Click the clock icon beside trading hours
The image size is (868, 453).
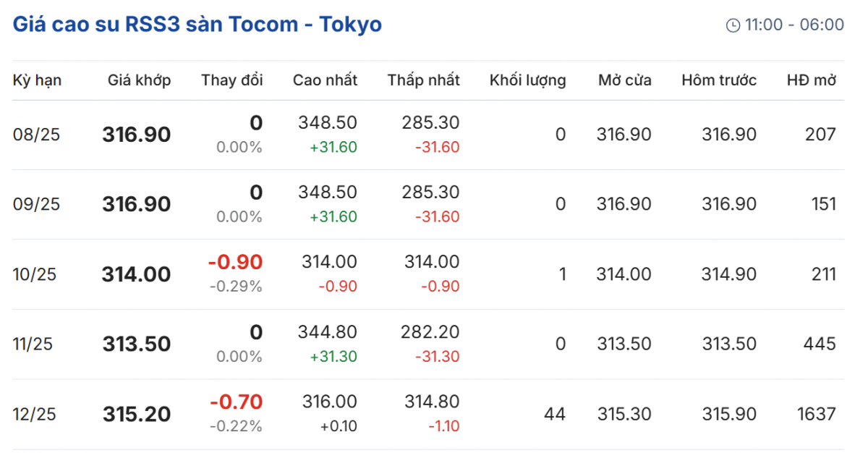[x=733, y=25]
